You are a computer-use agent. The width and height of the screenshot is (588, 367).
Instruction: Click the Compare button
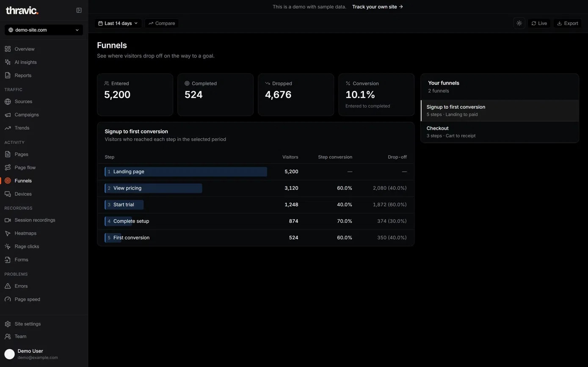point(162,23)
